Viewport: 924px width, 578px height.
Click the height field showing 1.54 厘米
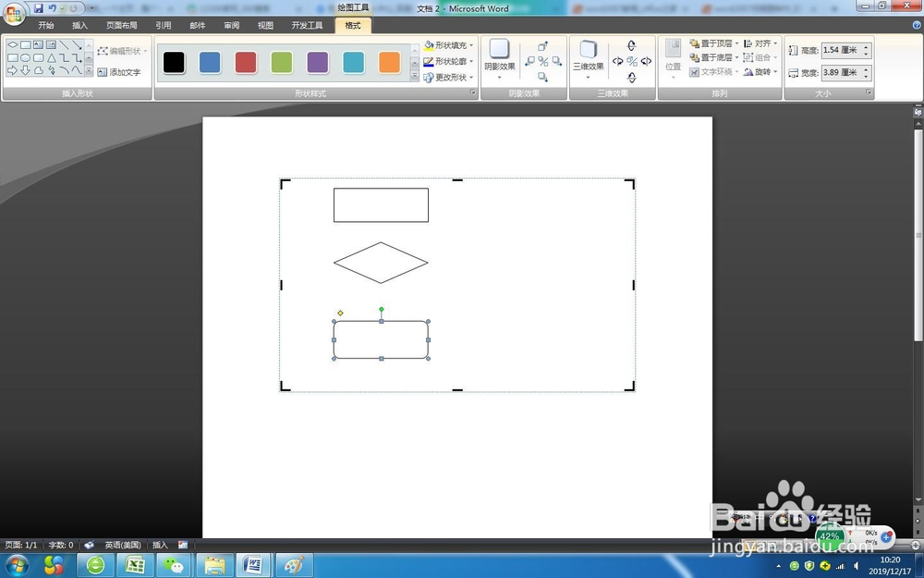pos(842,50)
